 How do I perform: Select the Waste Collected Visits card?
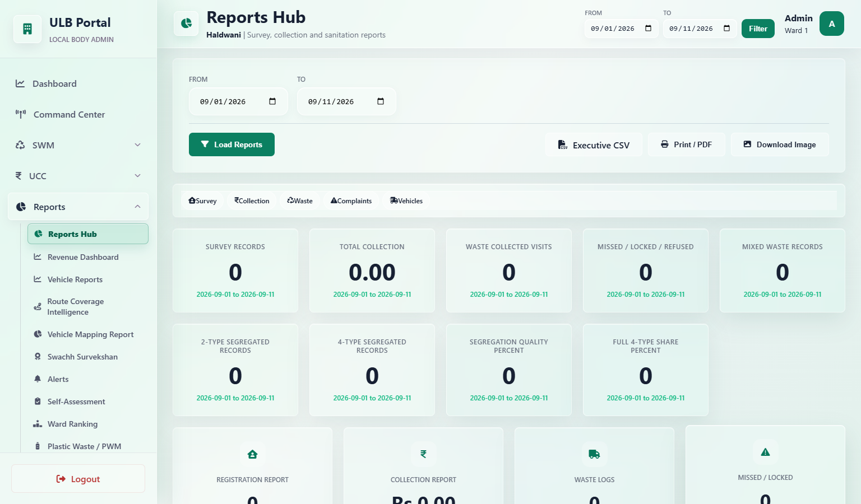(x=509, y=270)
